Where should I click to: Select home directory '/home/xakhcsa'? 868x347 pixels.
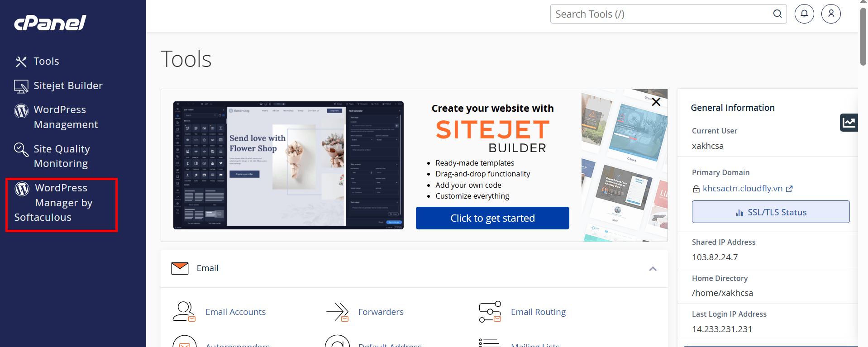(722, 293)
